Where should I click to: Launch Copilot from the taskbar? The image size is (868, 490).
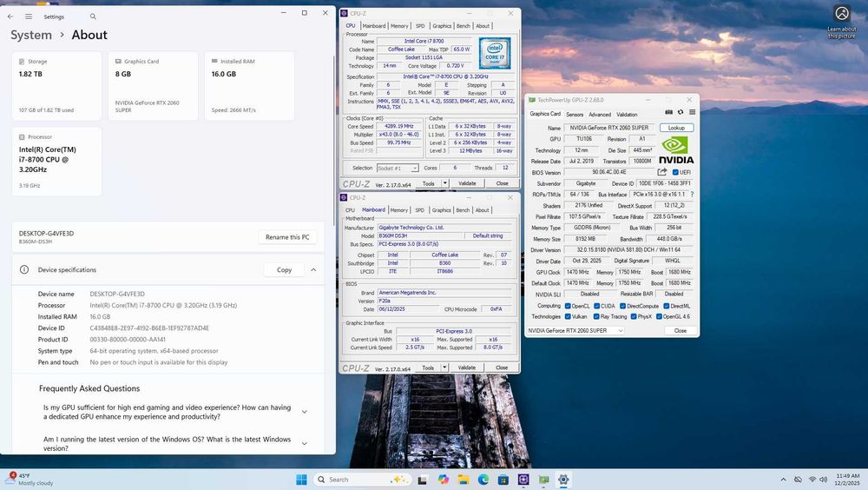pyautogui.click(x=443, y=480)
